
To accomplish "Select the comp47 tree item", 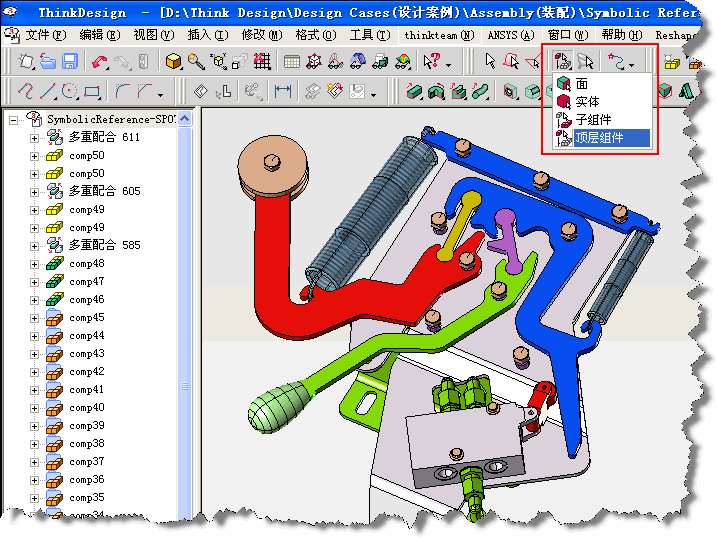I will 87,282.
